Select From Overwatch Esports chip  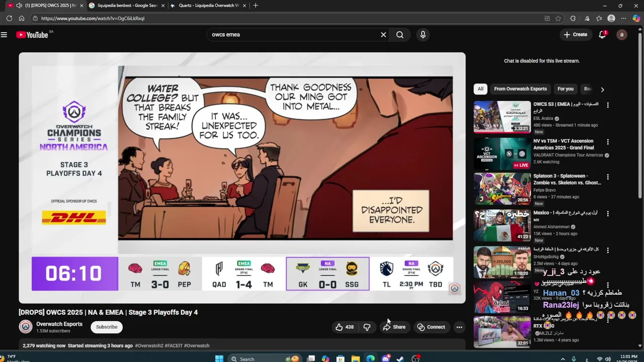click(x=520, y=89)
